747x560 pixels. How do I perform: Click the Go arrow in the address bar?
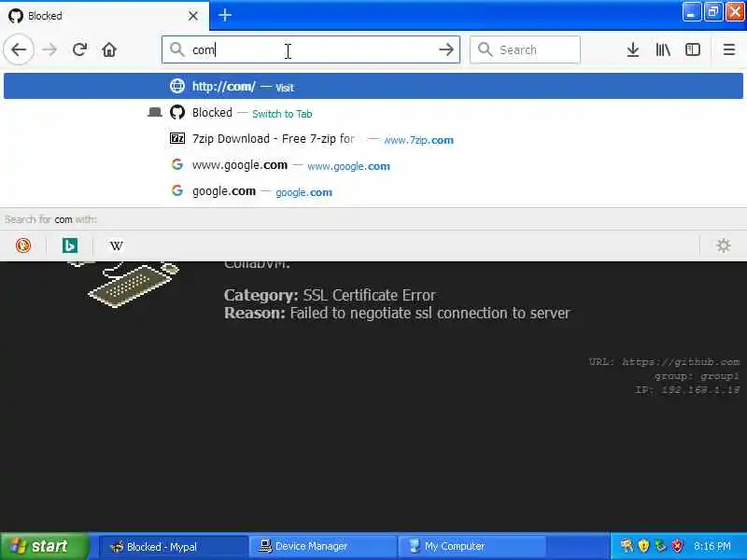[446, 49]
